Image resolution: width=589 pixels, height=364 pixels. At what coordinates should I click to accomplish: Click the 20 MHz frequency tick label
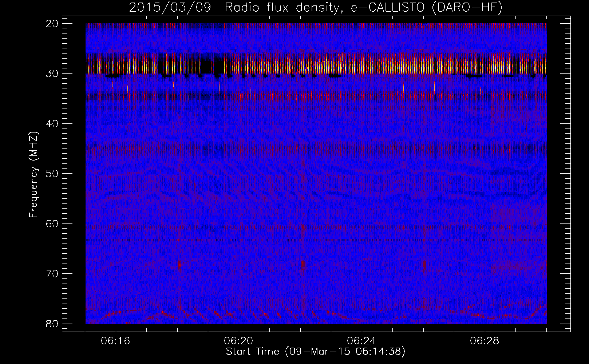pos(52,24)
